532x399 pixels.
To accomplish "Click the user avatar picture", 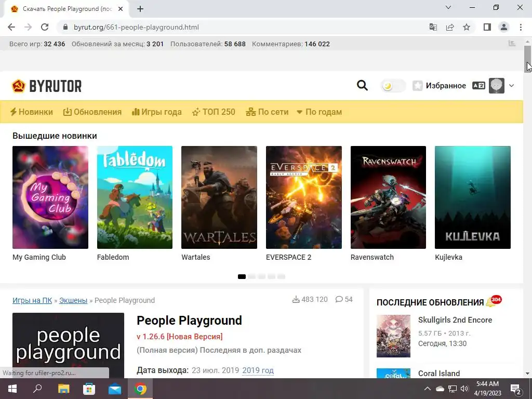I will click(x=496, y=86).
